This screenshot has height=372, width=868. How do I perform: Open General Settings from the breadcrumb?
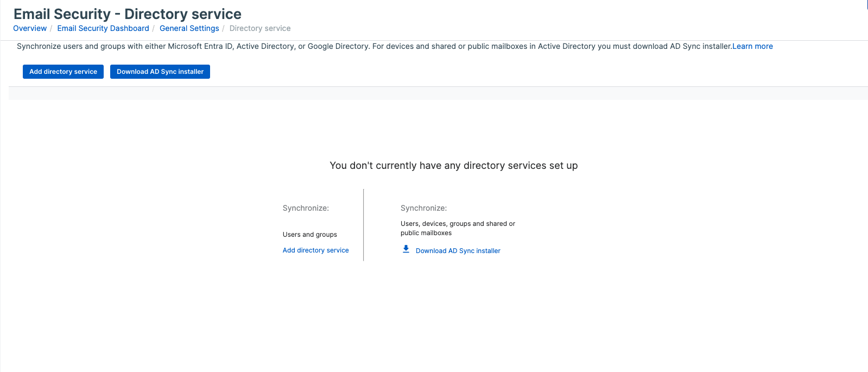189,28
